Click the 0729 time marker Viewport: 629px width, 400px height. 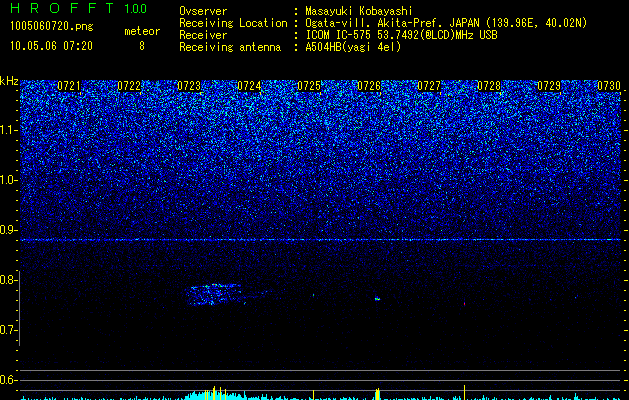click(549, 86)
